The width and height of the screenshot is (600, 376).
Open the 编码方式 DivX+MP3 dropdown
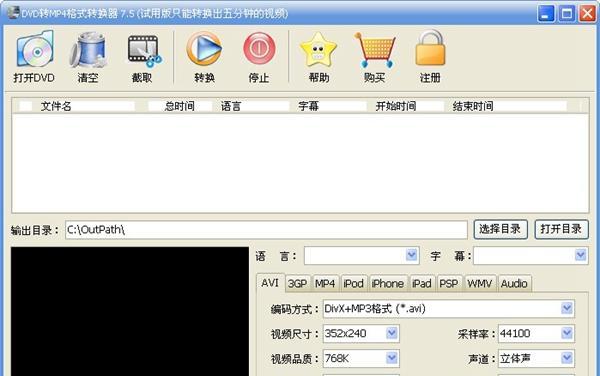click(567, 308)
